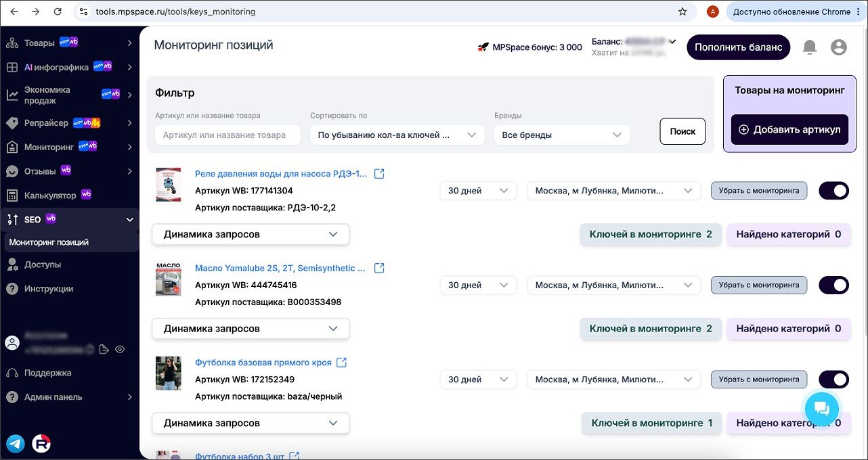The width and height of the screenshot is (868, 460).
Task: Open the city dropdown for Масло Yamalube
Action: [x=614, y=285]
